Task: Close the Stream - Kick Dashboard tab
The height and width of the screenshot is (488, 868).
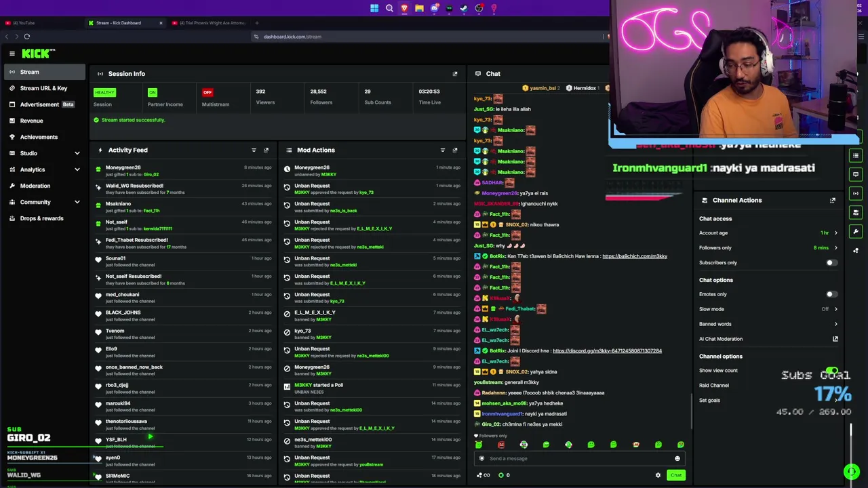Action: pos(161,23)
